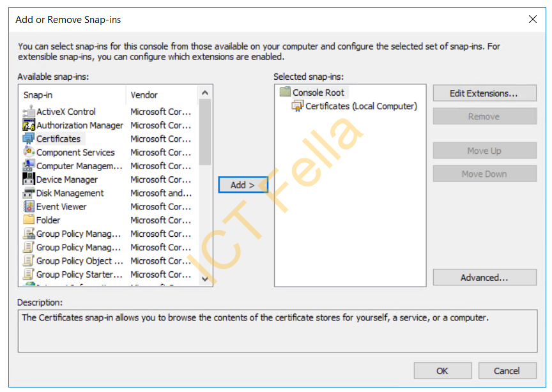The height and width of the screenshot is (392, 552).
Task: Select the Console Root label in the tree
Action: [x=318, y=93]
